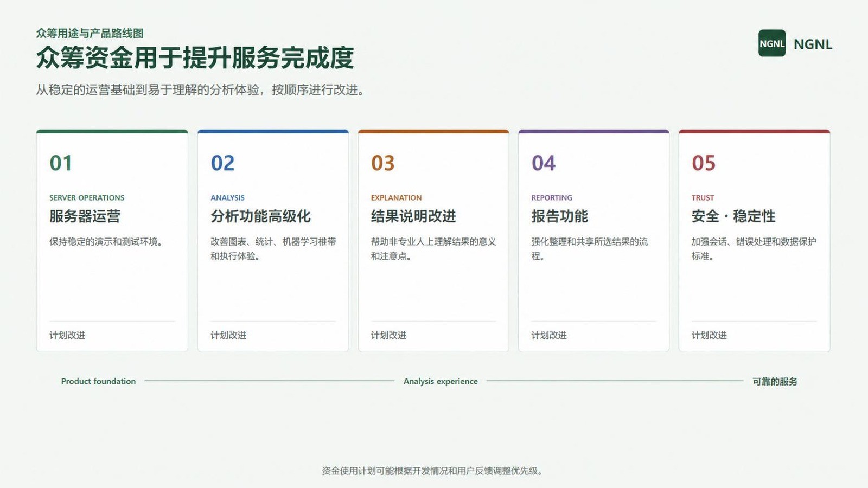Click 计划改进 on the 服务器运营 card
Image resolution: width=868 pixels, height=488 pixels.
[67, 335]
